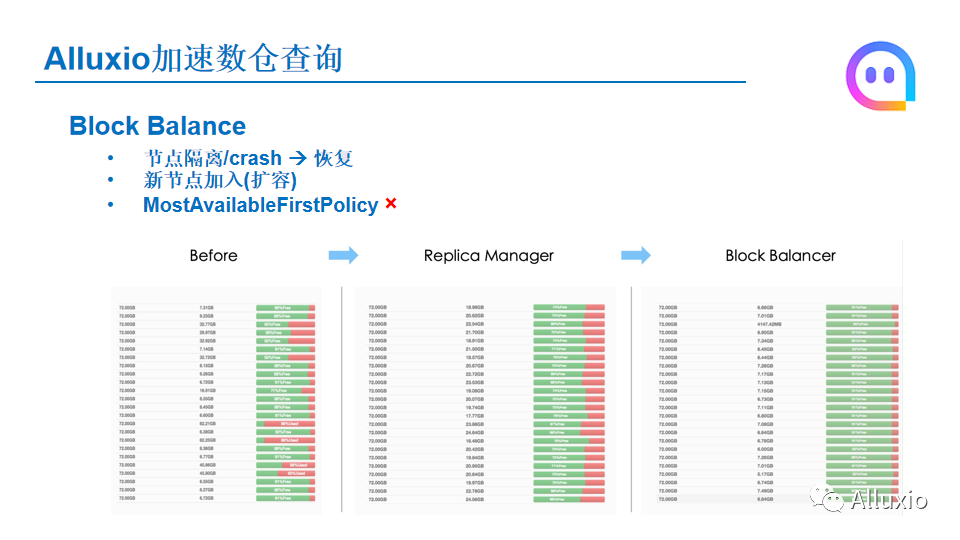The height and width of the screenshot is (540, 960).
Task: Click the bullet 节点隔离/crash → 恢复
Action: 248,158
